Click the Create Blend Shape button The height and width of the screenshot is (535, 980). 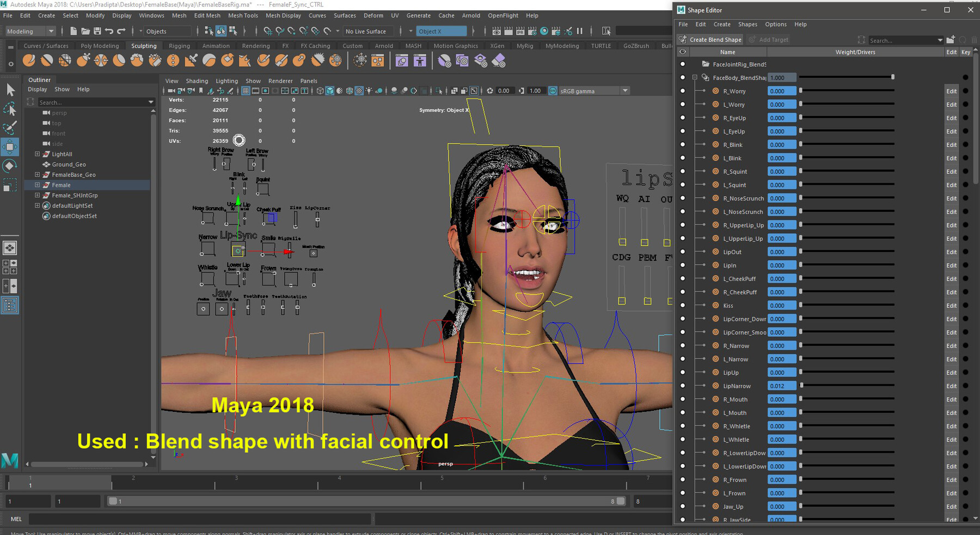coord(709,39)
